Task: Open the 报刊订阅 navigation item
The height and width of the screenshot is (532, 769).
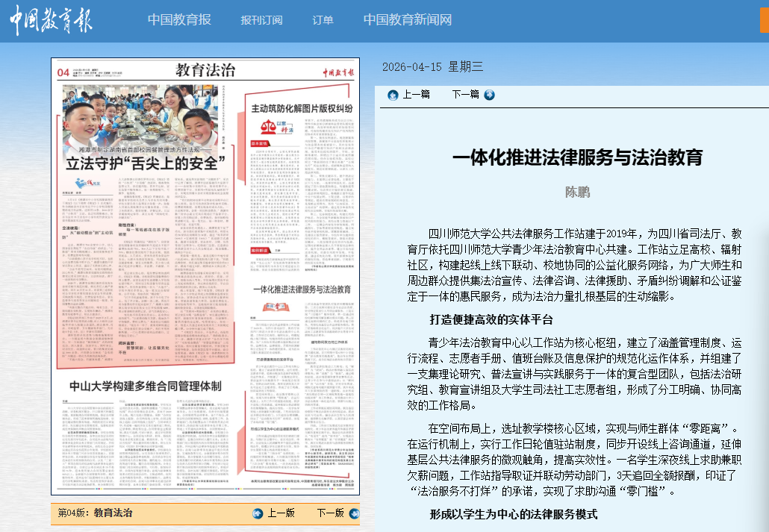Action: coord(263,20)
